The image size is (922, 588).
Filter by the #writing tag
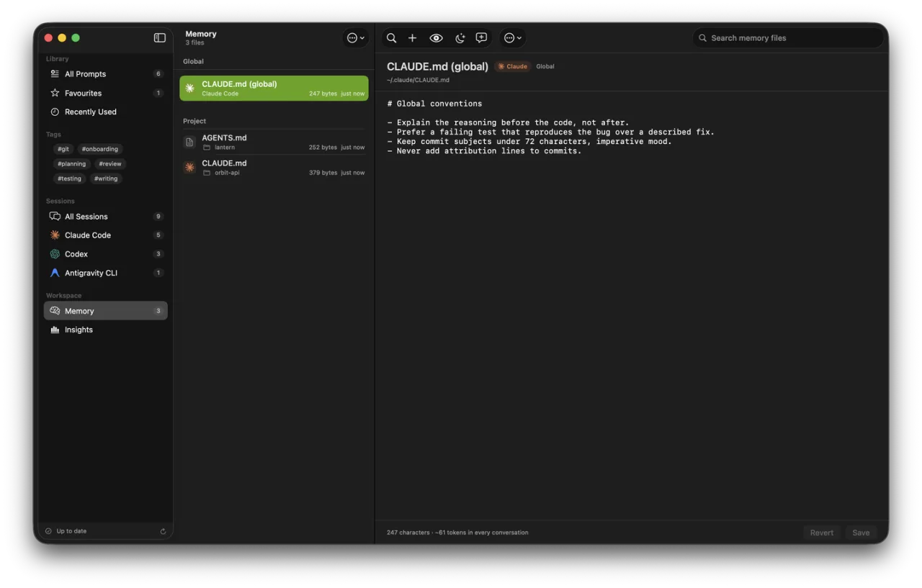[x=106, y=178]
